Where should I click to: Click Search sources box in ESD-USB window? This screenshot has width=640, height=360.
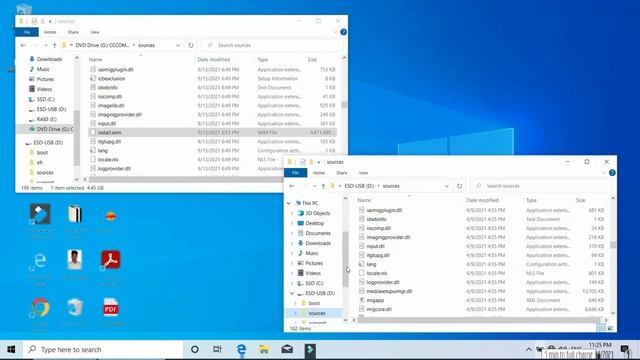pyautogui.click(x=541, y=186)
